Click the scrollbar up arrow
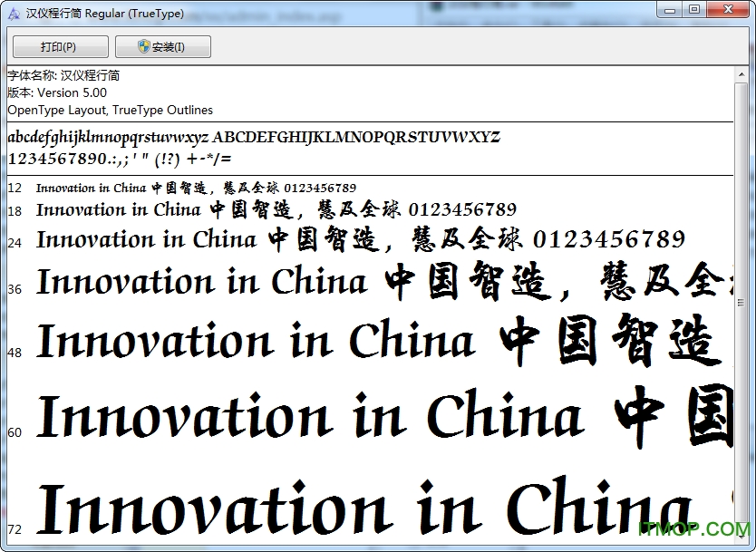This screenshot has width=756, height=552. (741, 74)
